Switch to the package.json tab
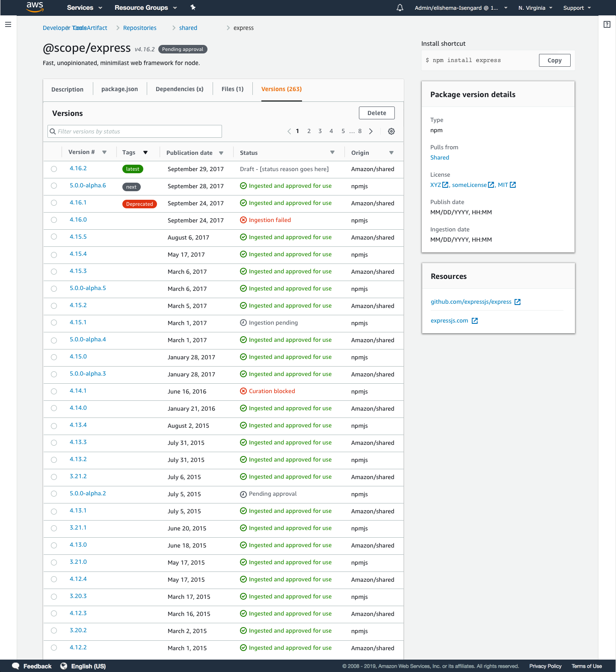The height and width of the screenshot is (672, 616). (119, 89)
